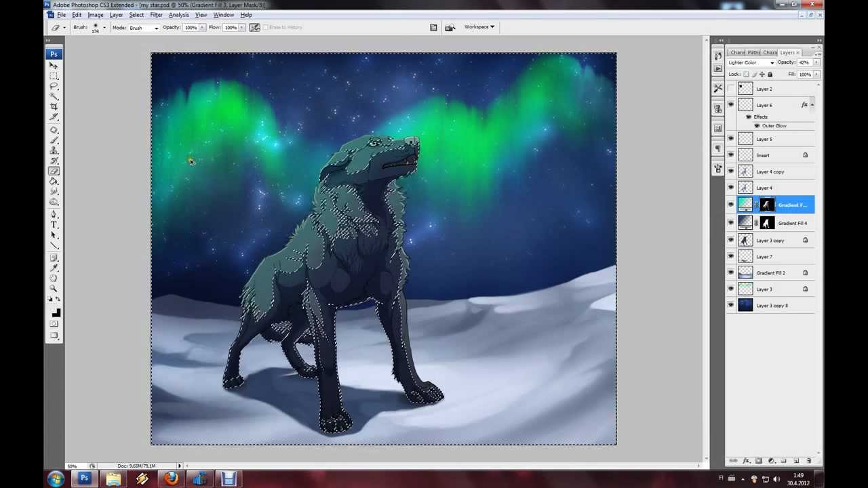Select the Eraser tool in toolbox
The height and width of the screenshot is (488, 868).
[x=54, y=170]
